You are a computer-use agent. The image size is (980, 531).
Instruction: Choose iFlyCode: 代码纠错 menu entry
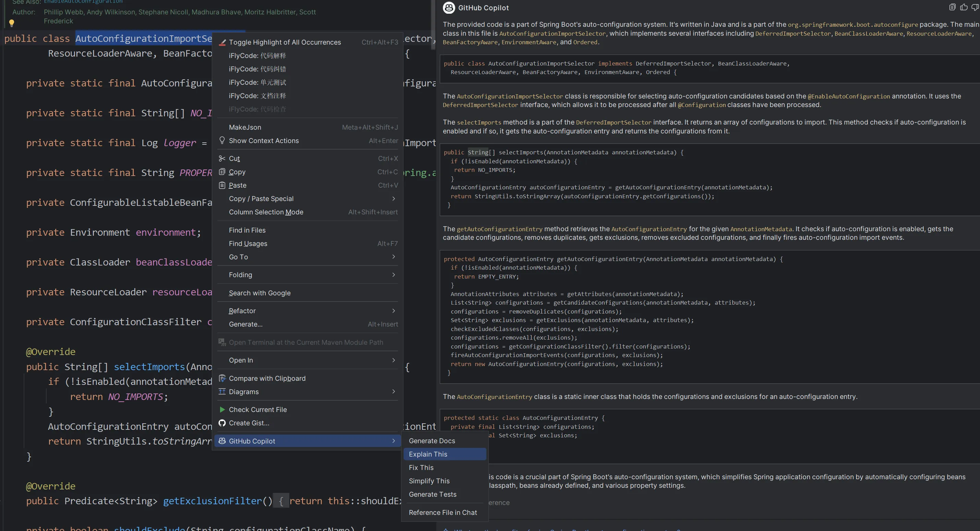pyautogui.click(x=308, y=69)
